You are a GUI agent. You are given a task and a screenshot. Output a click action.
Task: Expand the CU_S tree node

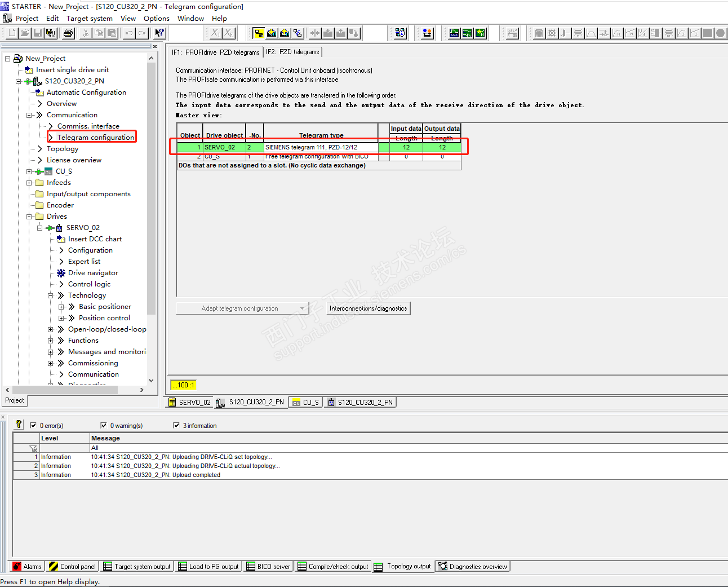tap(29, 171)
